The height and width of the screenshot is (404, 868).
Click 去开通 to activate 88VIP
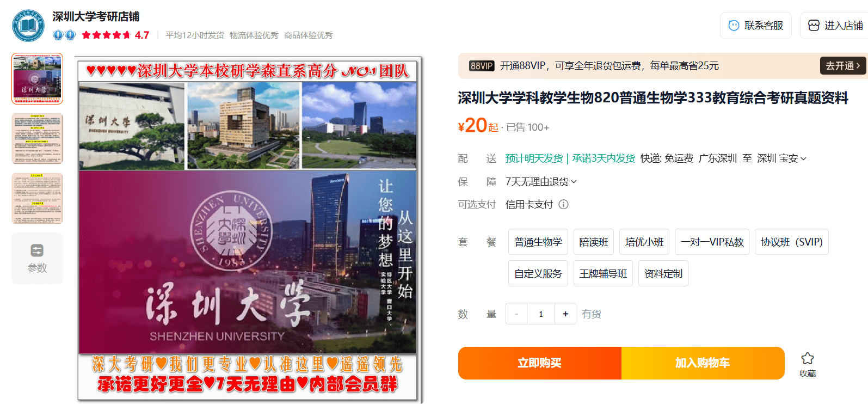(x=843, y=66)
